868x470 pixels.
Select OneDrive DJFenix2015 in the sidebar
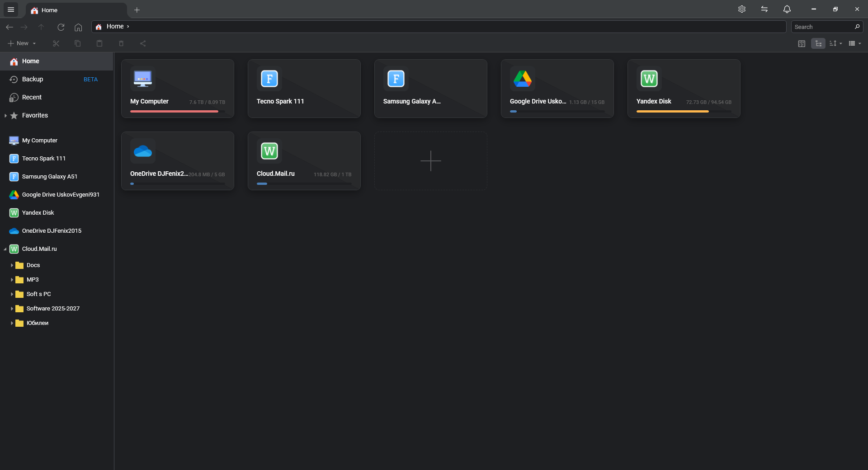tap(57, 231)
